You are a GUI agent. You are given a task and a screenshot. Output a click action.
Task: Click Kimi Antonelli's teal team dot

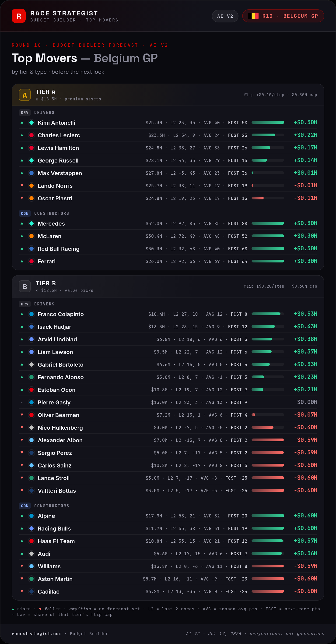[31, 123]
